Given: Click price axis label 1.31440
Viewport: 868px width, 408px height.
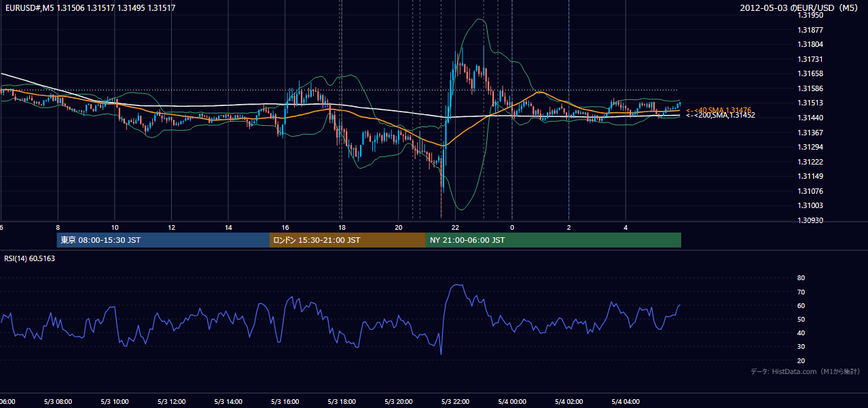Looking at the screenshot, I should pos(810,118).
